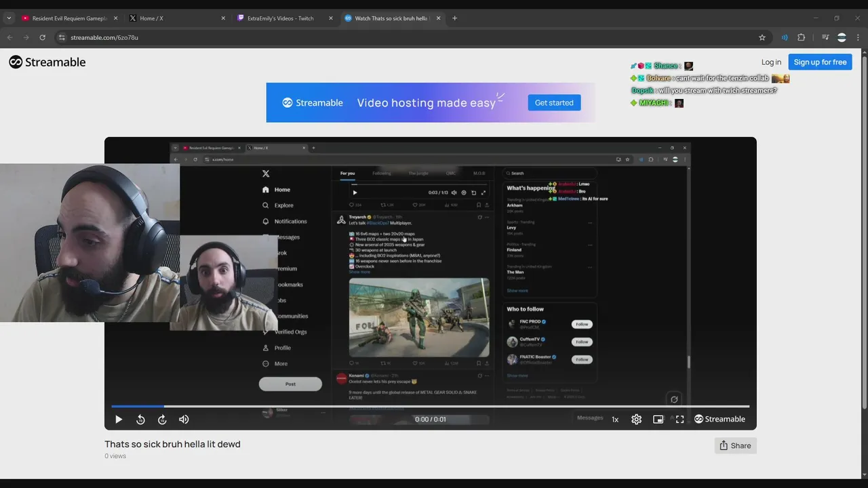Click More in the recorded X sidebar
Screen dimensions: 868x488
click(275, 364)
